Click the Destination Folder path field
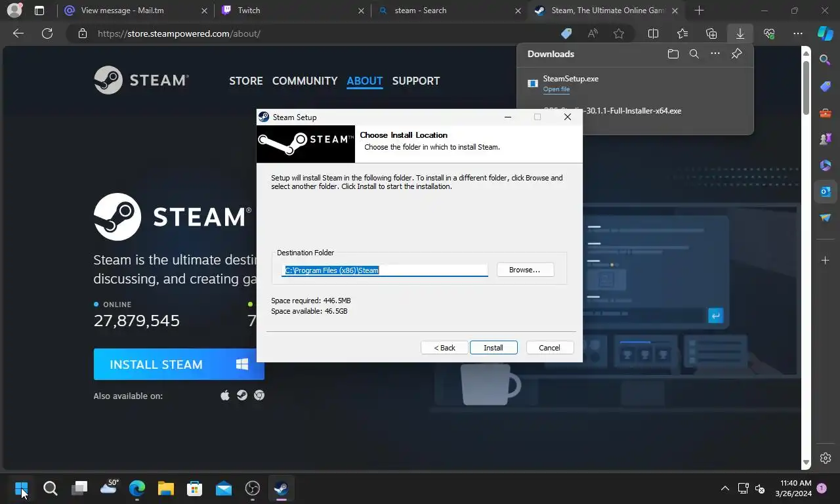The width and height of the screenshot is (840, 504). pos(385,270)
